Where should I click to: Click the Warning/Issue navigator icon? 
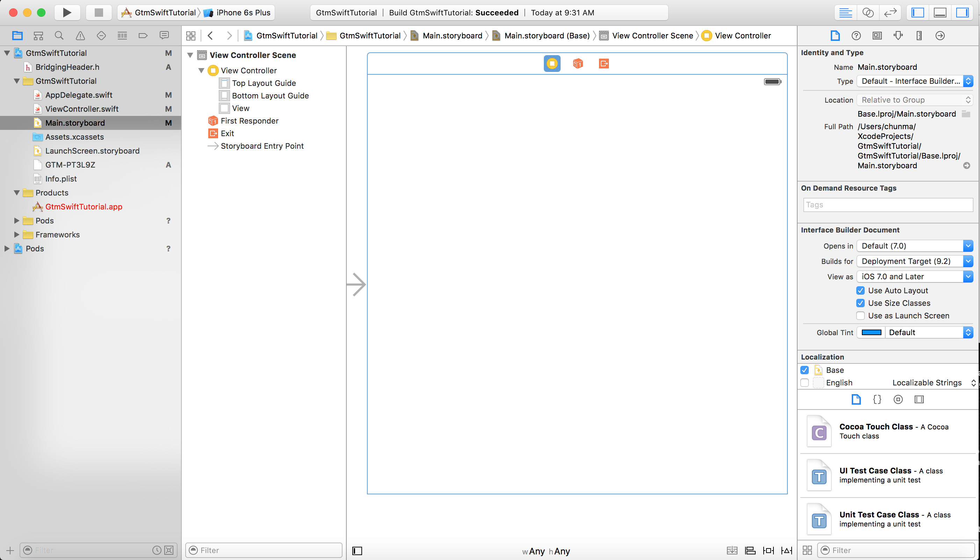click(80, 36)
